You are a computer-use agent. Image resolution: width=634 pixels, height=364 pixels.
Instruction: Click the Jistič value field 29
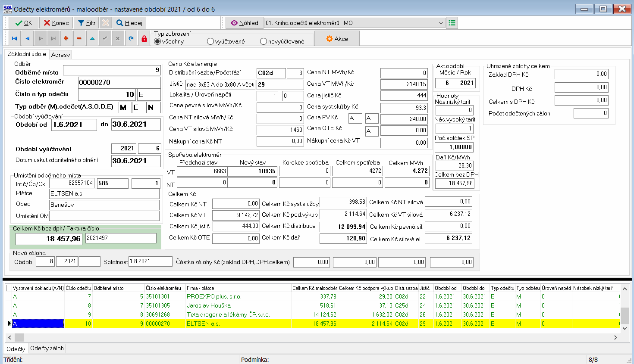(280, 84)
